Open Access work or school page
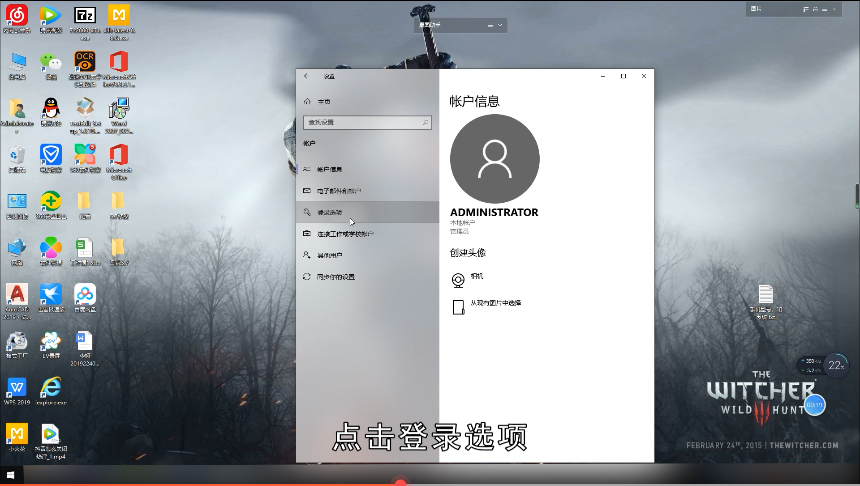The image size is (860, 486). (x=367, y=234)
